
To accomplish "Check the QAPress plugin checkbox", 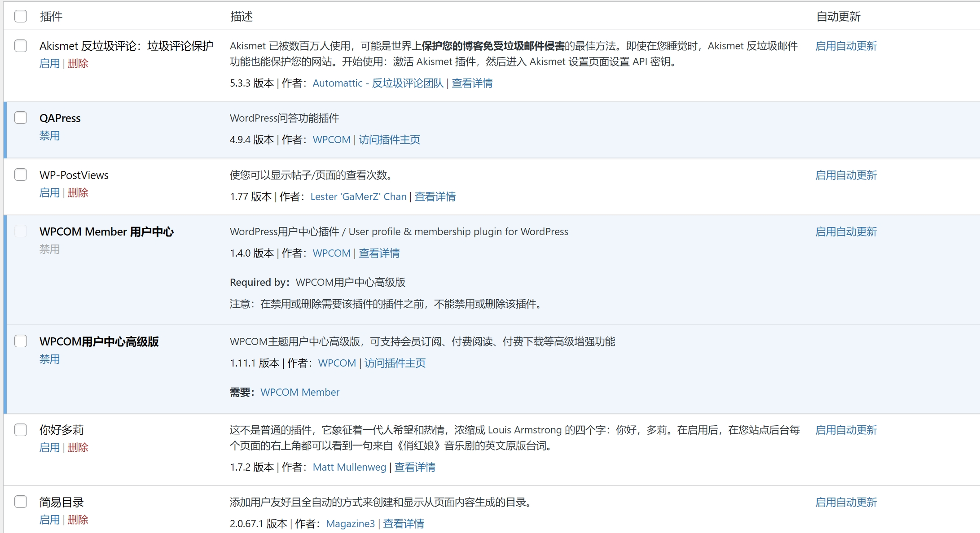I will pos(21,117).
